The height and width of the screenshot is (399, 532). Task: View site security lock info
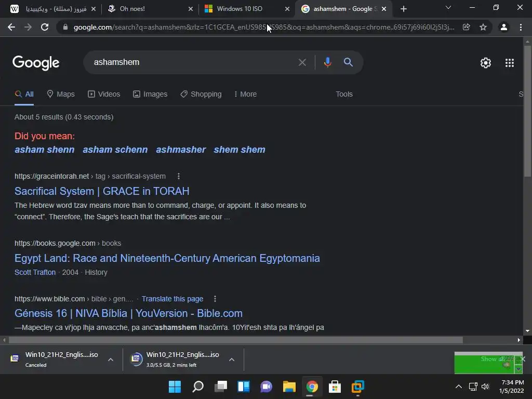coord(65,27)
